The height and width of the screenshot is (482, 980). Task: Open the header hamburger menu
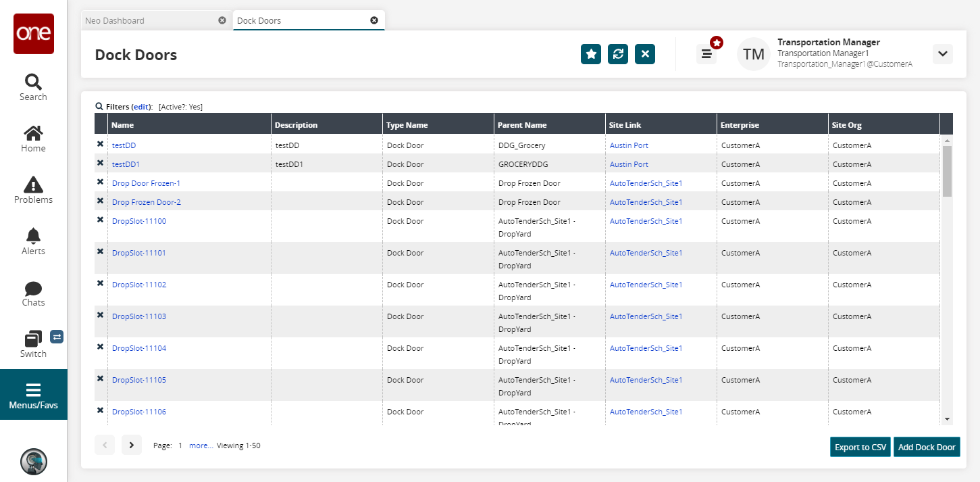point(706,54)
